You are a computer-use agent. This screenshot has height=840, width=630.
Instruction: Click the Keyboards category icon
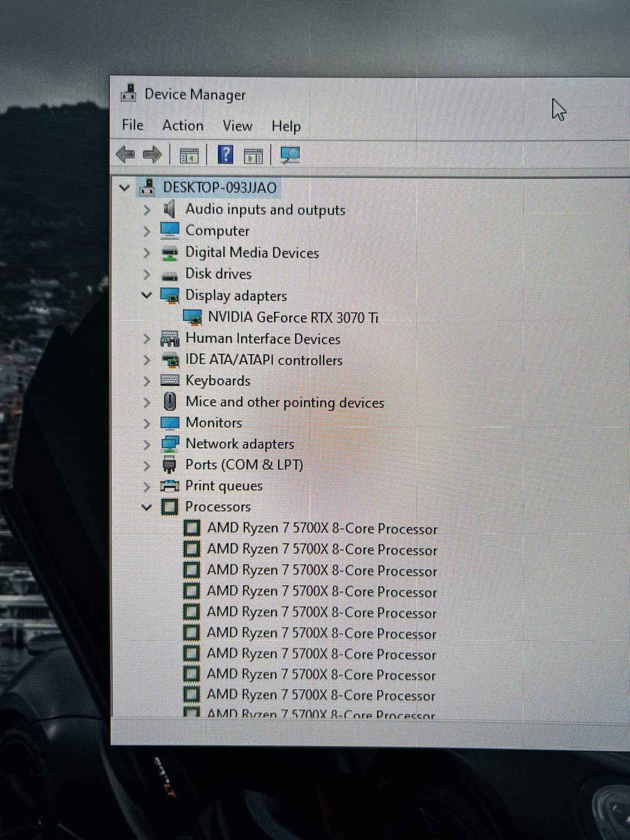(170, 381)
